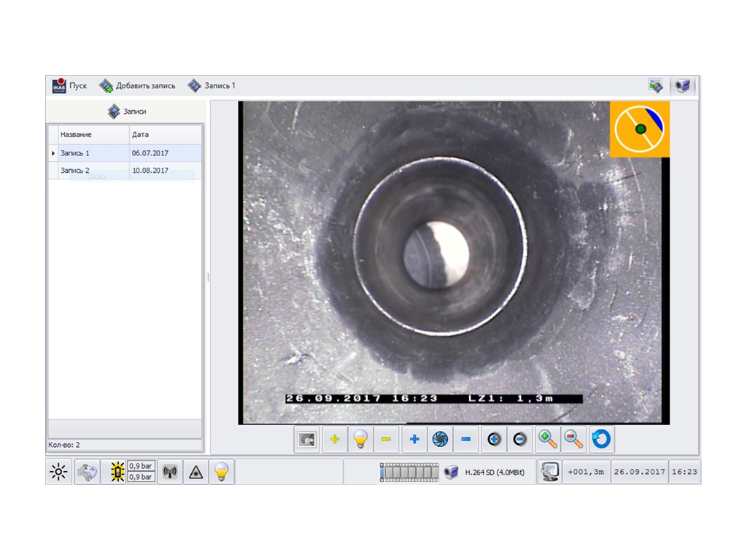Zoom out with the red magnifier icon
747x560 pixels.
tap(574, 440)
